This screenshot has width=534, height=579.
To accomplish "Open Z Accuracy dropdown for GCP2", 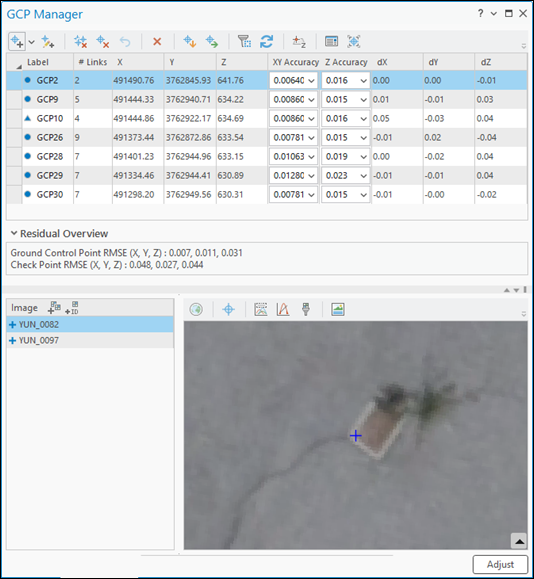I will [x=363, y=80].
